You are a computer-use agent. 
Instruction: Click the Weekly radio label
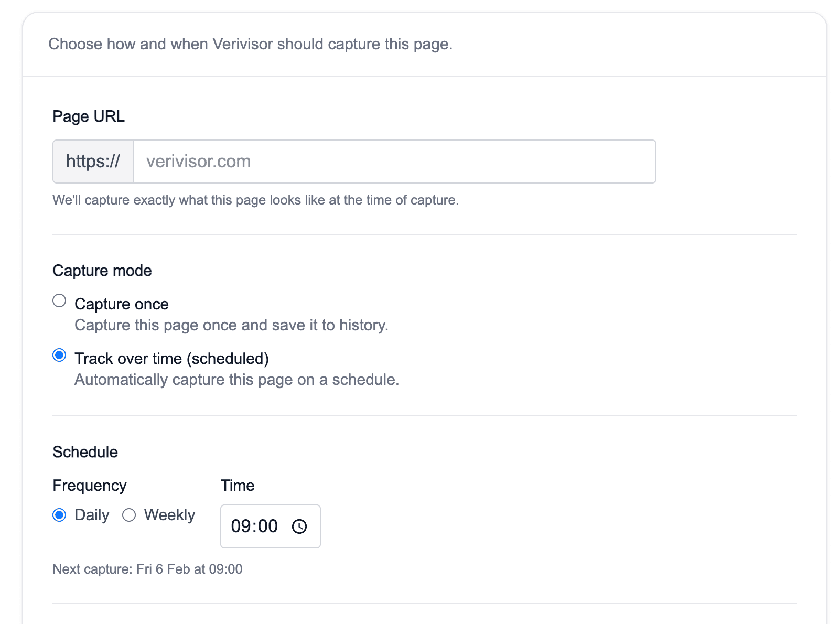coord(169,515)
